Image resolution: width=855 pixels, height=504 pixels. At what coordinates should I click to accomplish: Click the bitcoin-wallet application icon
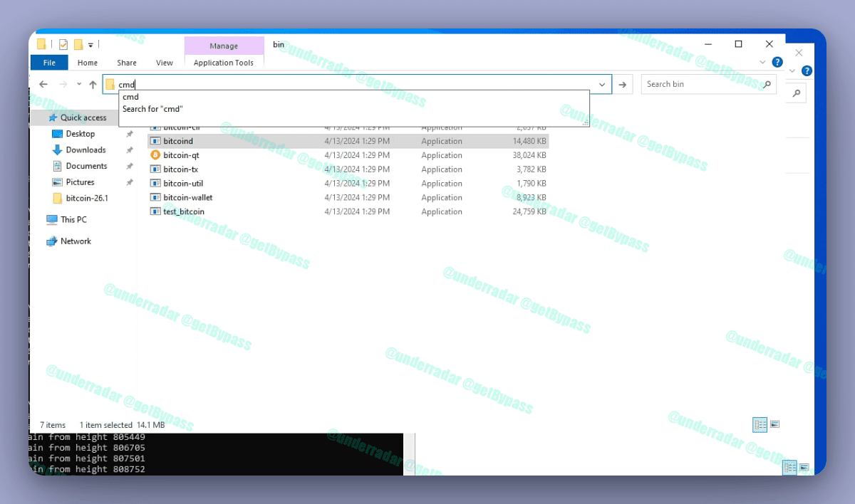coord(155,197)
